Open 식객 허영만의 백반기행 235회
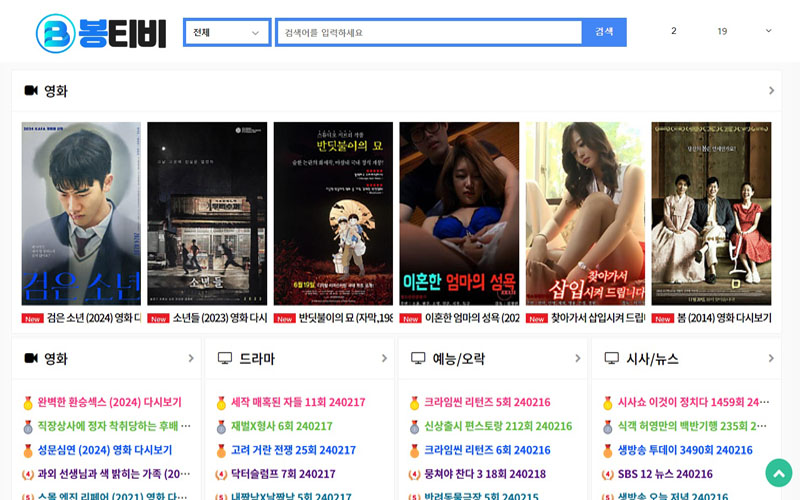Screen dimensions: 800x500 pyautogui.click(x=692, y=426)
